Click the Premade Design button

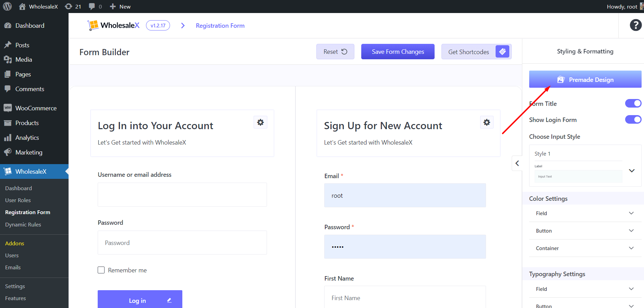pos(585,79)
